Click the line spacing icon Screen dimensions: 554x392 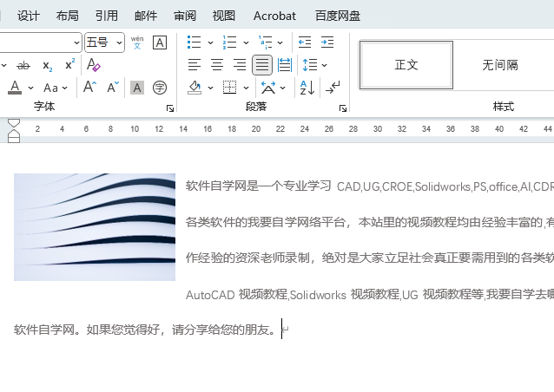click(x=310, y=65)
